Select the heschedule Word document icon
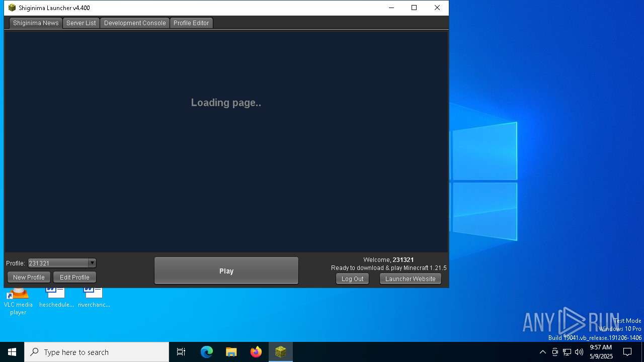 pyautogui.click(x=56, y=298)
